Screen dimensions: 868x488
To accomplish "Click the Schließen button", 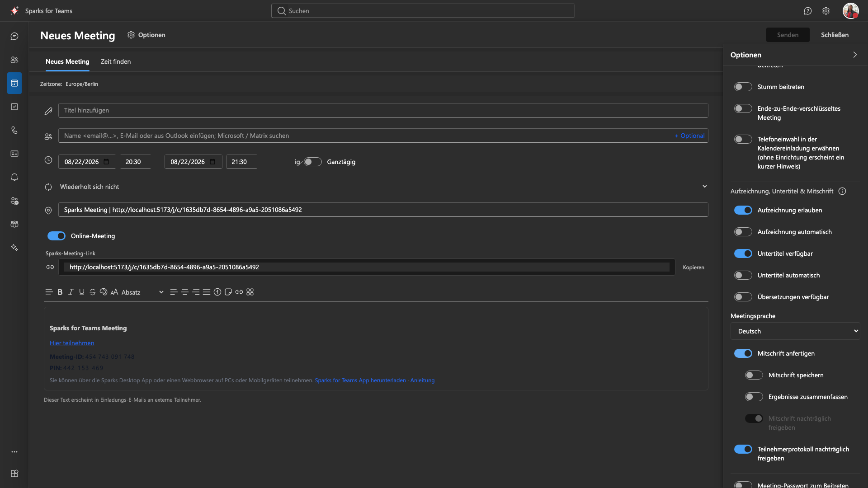I will [835, 35].
